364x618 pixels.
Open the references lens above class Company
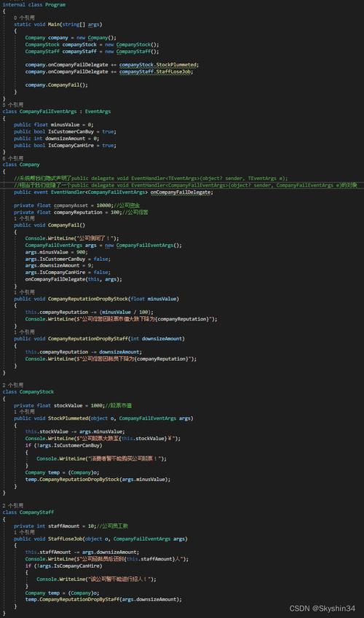(x=12, y=158)
